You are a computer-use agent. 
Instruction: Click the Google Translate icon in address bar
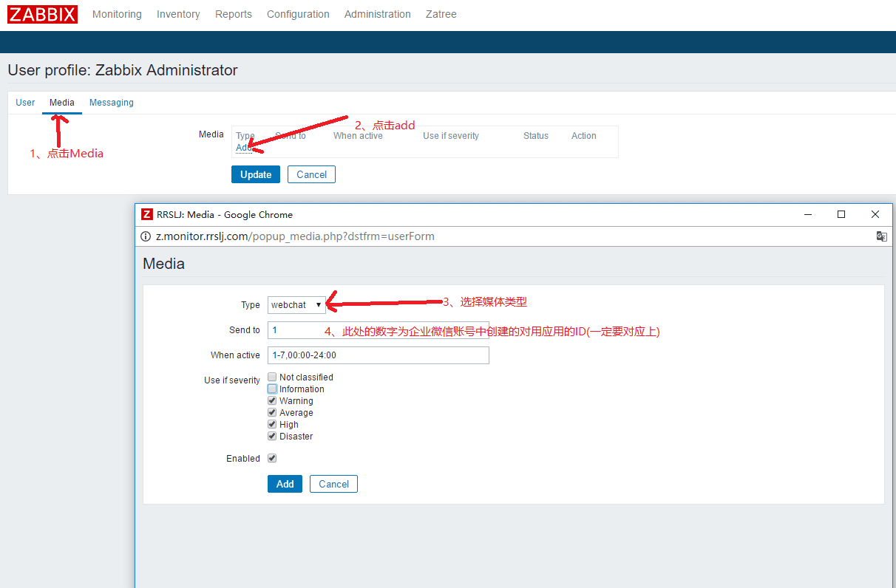tap(881, 236)
